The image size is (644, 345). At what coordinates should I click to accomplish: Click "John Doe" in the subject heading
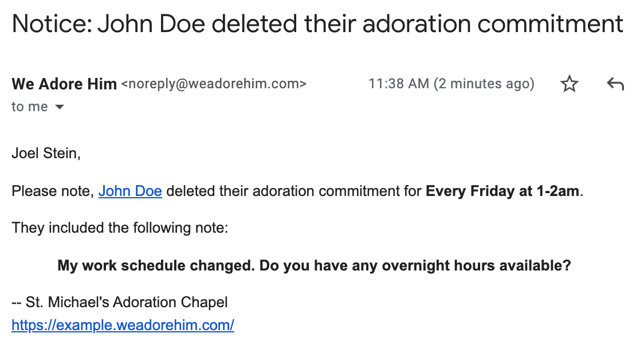[131, 23]
